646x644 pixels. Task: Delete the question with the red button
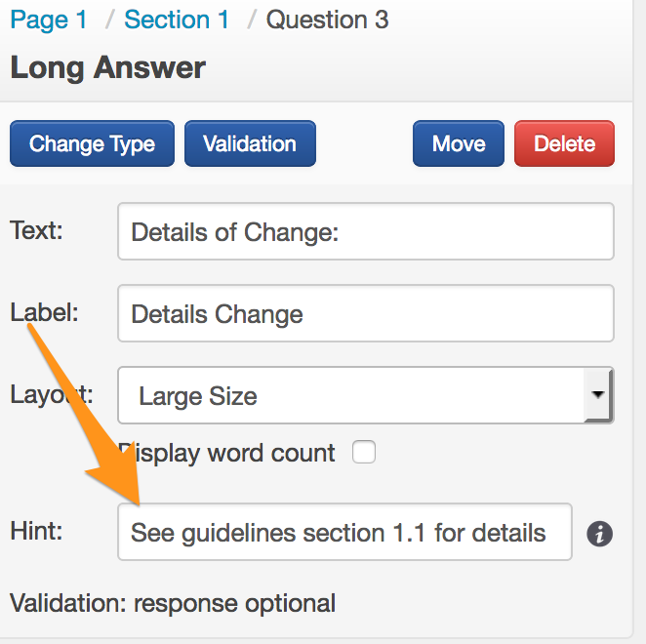(x=564, y=144)
